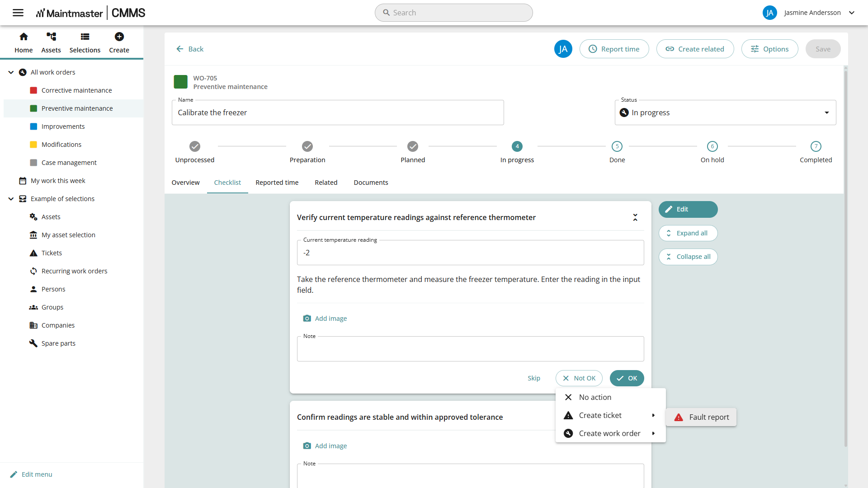Click the Create related button

695,49
